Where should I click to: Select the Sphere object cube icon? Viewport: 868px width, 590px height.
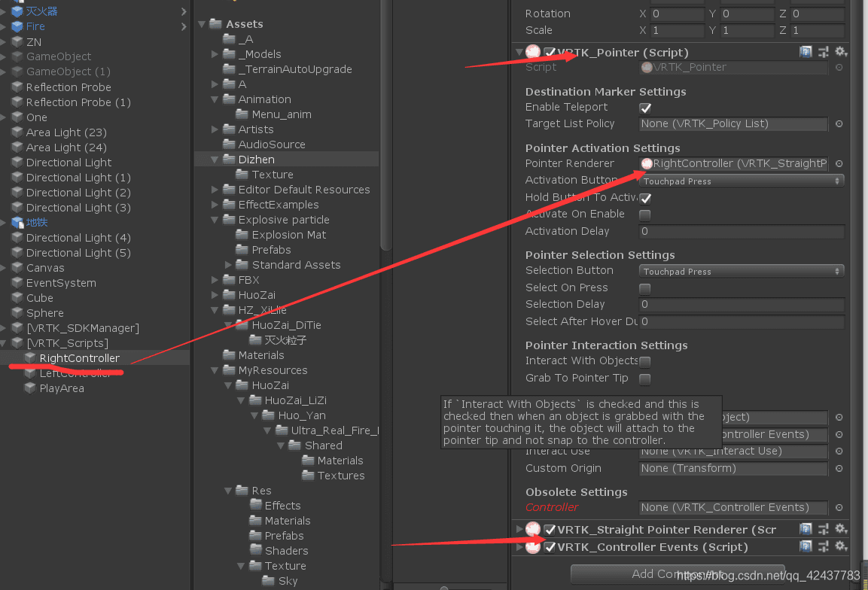click(17, 313)
